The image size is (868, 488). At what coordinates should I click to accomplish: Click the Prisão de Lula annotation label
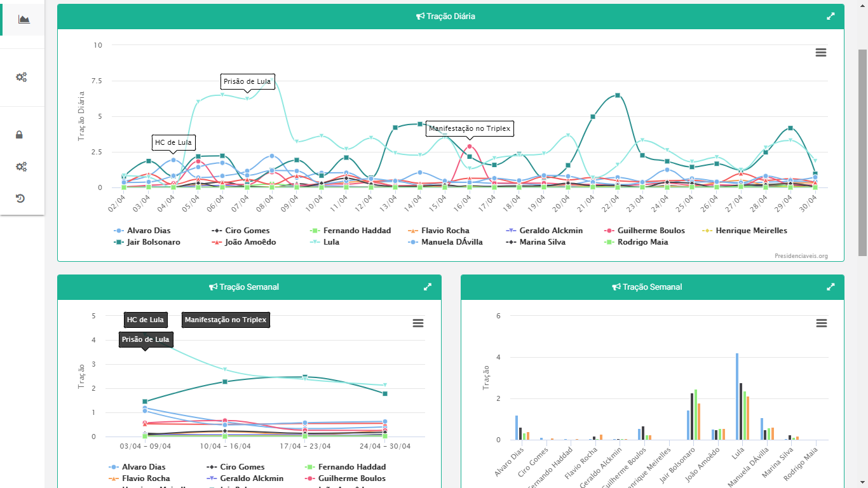coord(247,81)
